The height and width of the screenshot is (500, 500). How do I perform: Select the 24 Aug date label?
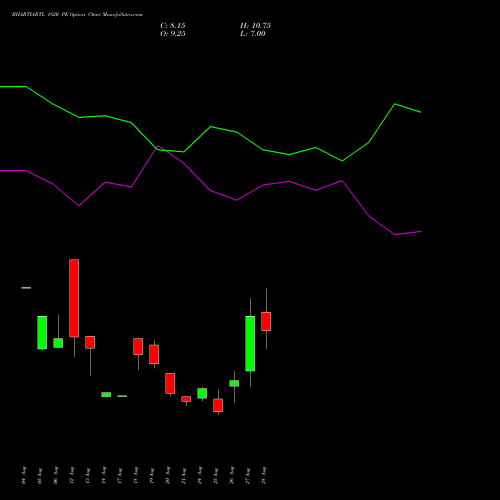(200, 475)
